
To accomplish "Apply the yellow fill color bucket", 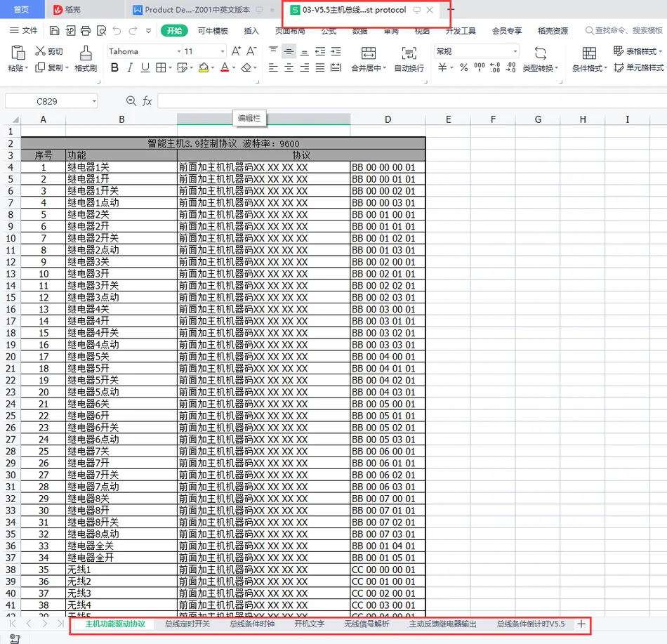I will coord(204,67).
